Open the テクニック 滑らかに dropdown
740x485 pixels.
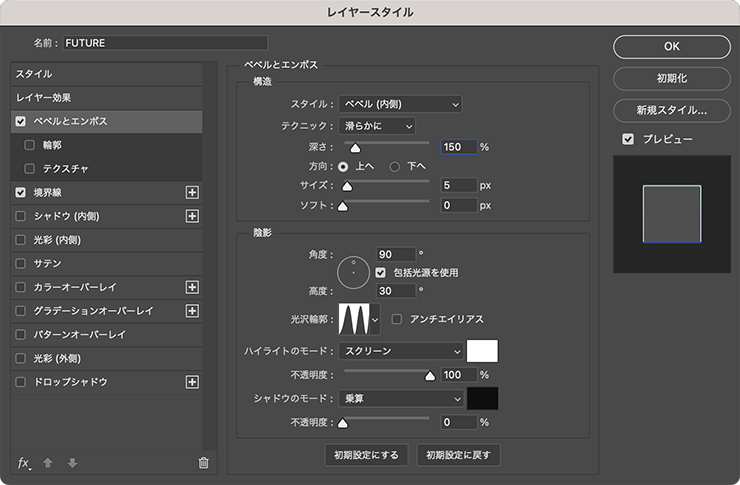pyautogui.click(x=376, y=125)
